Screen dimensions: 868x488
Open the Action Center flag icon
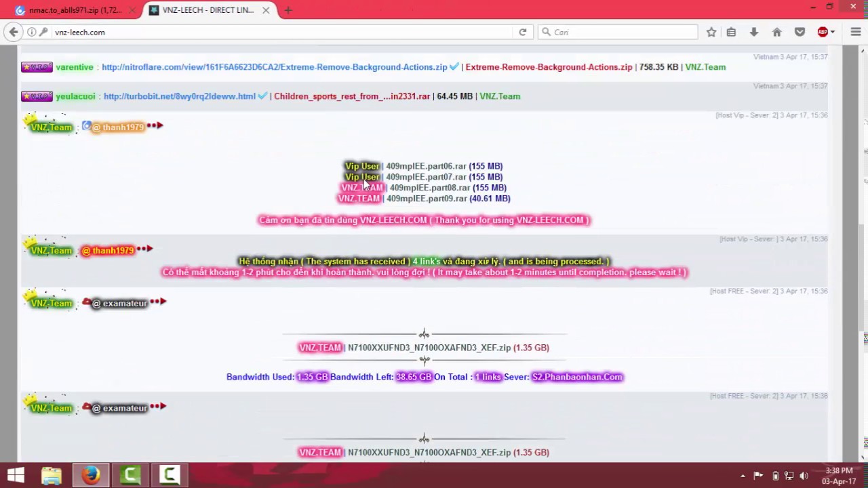(758, 476)
